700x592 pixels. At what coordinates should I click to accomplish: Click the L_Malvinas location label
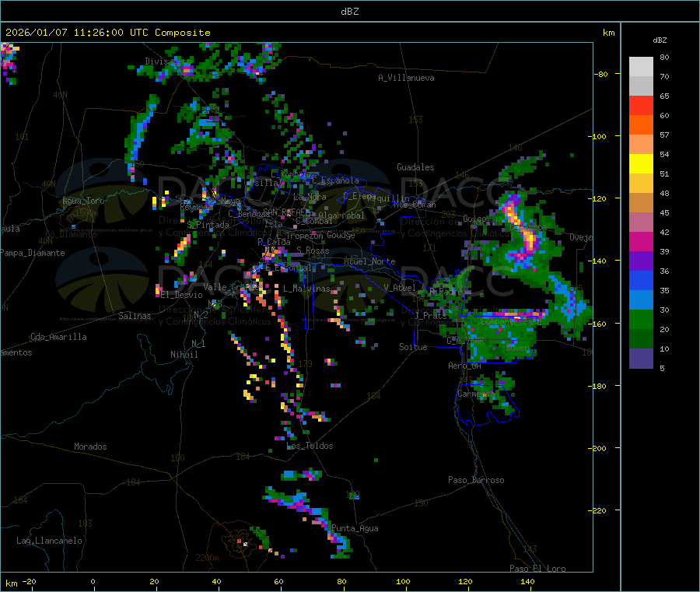[x=306, y=289]
